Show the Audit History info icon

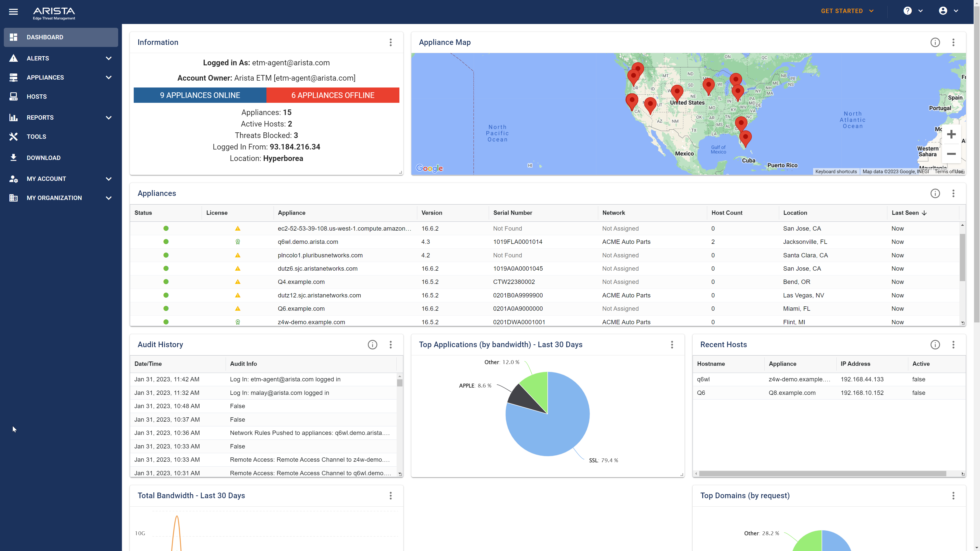pyautogui.click(x=372, y=345)
